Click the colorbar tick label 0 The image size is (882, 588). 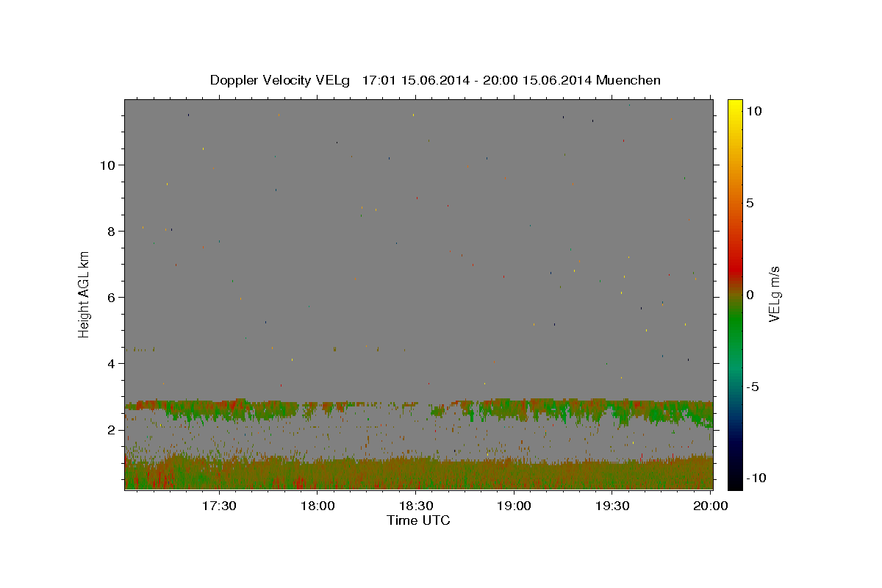point(750,295)
